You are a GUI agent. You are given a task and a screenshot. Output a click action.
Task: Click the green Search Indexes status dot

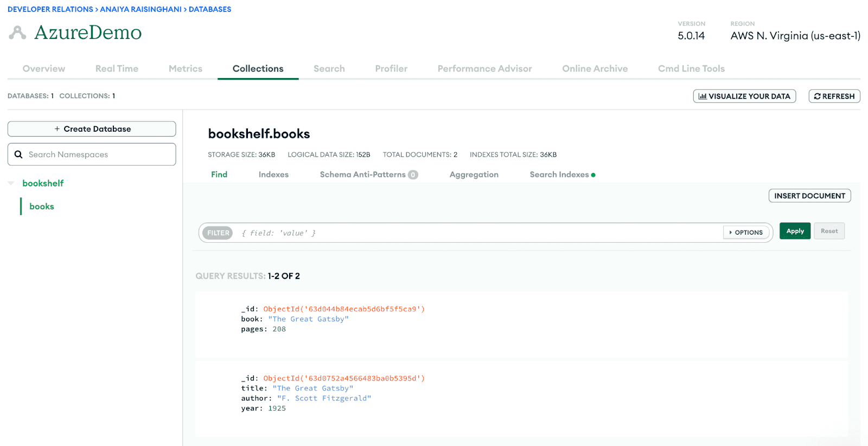593,175
